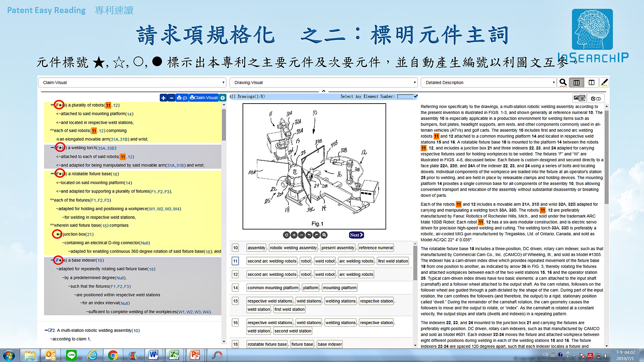Click the 'common mounting platform' term tag

point(273,288)
